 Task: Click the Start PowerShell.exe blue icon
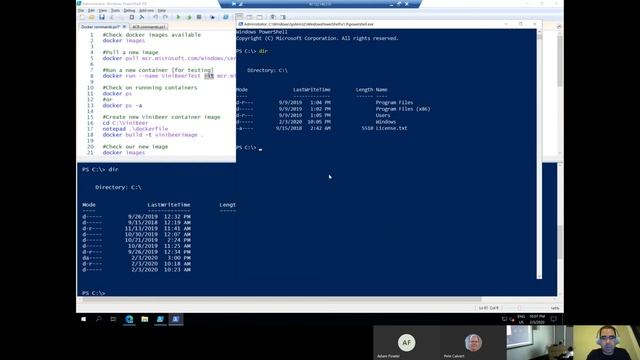pyautogui.click(x=225, y=17)
